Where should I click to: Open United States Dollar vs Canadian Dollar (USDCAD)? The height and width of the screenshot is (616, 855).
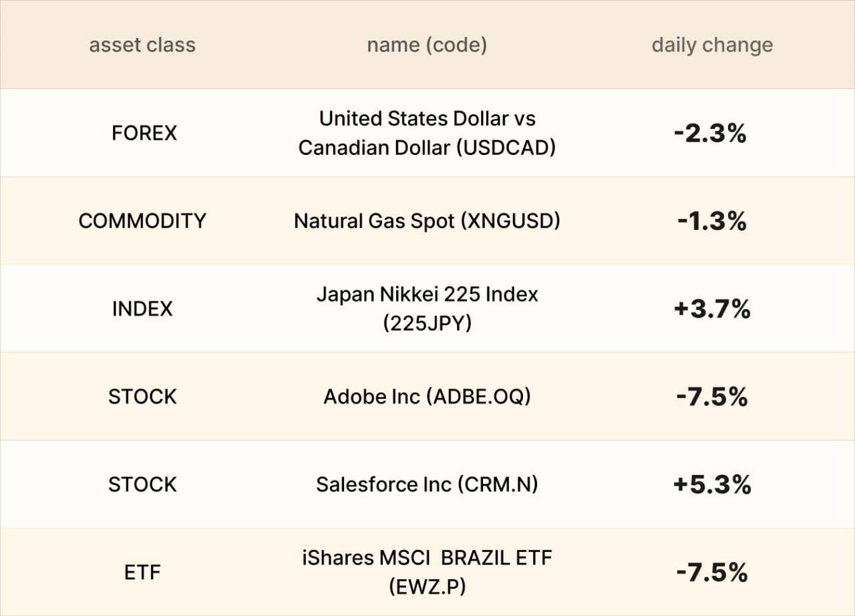427,133
